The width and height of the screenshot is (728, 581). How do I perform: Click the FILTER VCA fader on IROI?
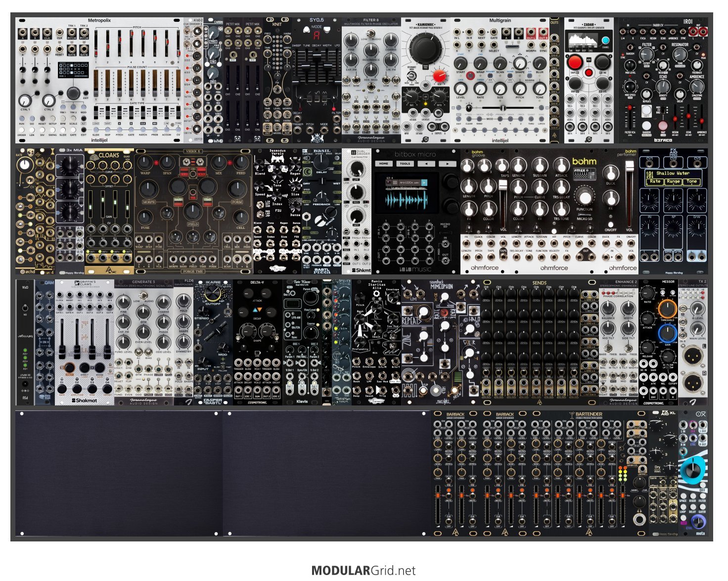click(630, 116)
